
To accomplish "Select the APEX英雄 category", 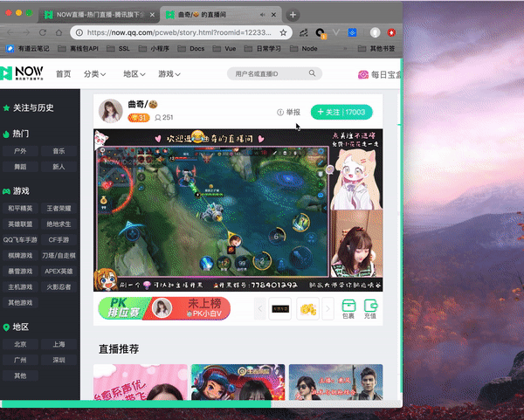I will pyautogui.click(x=59, y=272).
